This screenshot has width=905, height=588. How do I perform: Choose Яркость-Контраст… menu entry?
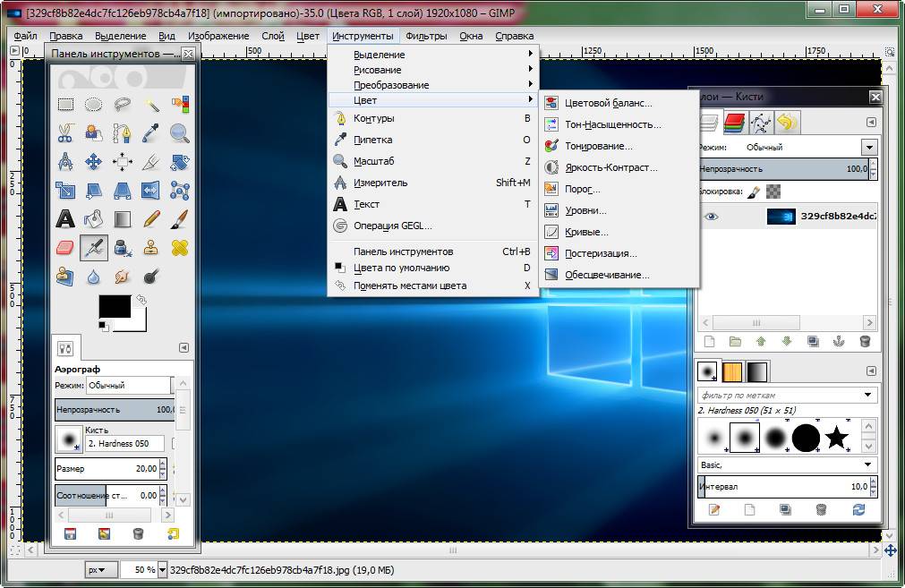click(x=619, y=167)
